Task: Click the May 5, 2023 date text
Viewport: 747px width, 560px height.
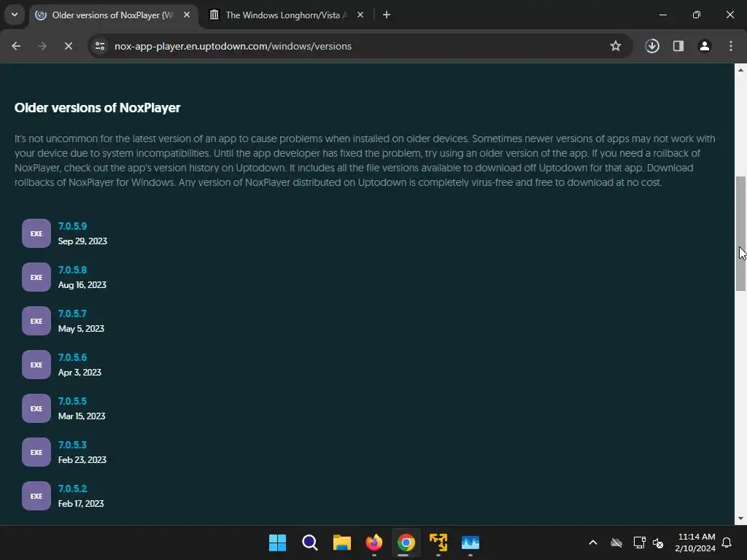Action: point(81,329)
